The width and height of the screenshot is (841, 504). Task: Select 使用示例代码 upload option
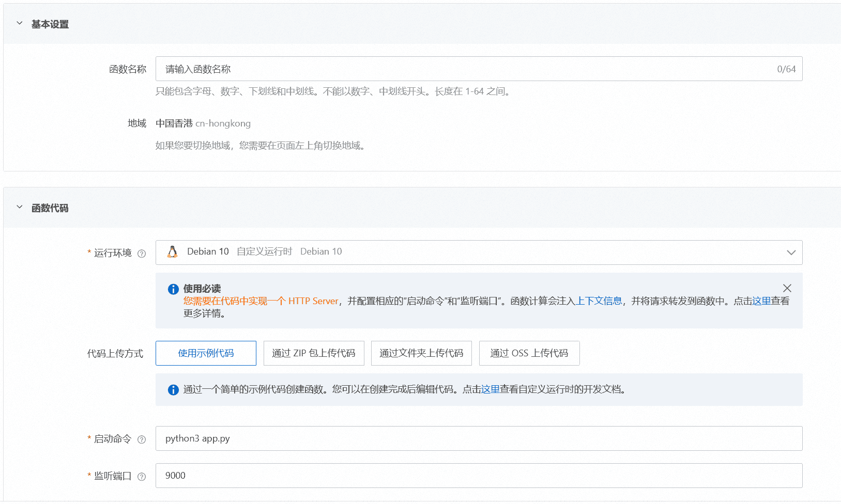click(x=206, y=353)
